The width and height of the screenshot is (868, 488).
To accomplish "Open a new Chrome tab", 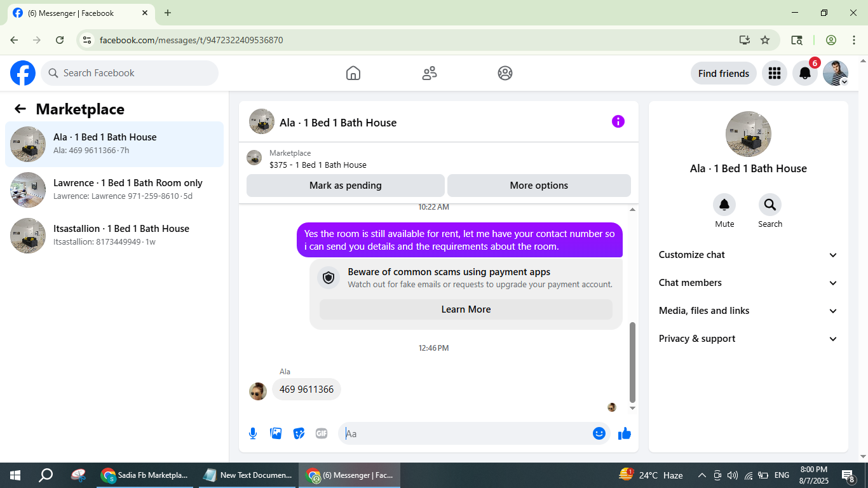I will click(168, 13).
